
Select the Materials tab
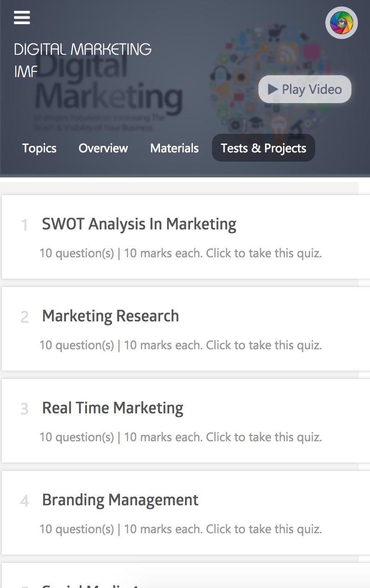coord(174,148)
